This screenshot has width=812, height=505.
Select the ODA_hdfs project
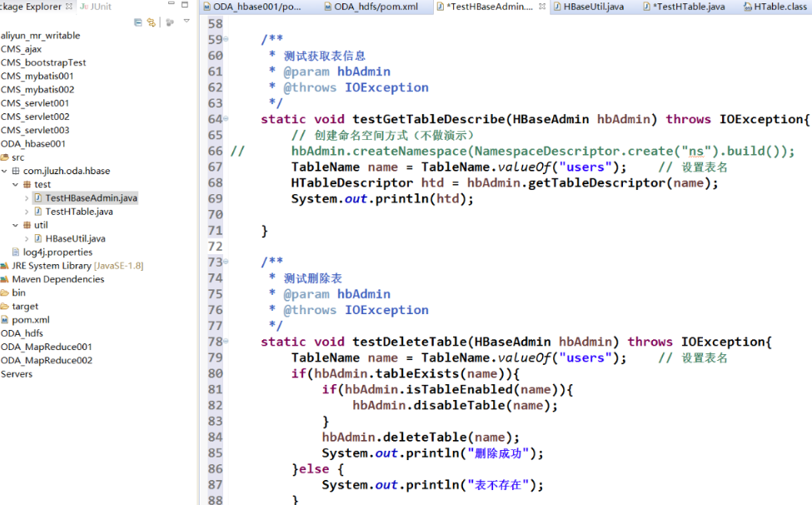[22, 333]
